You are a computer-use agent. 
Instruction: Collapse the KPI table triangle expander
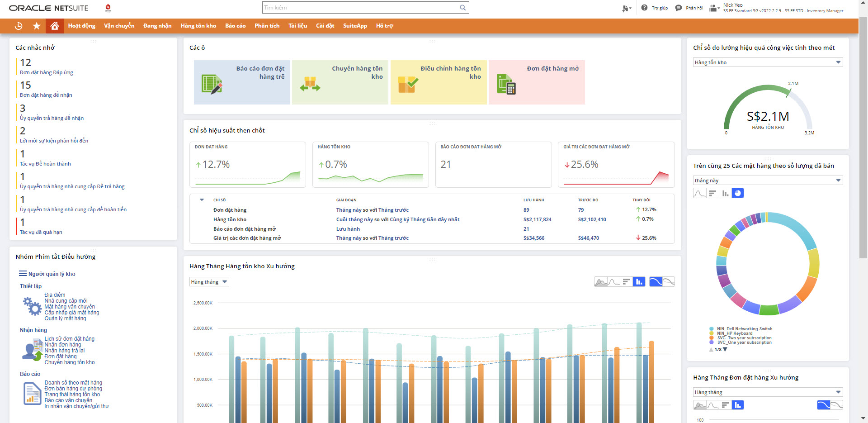click(x=202, y=200)
